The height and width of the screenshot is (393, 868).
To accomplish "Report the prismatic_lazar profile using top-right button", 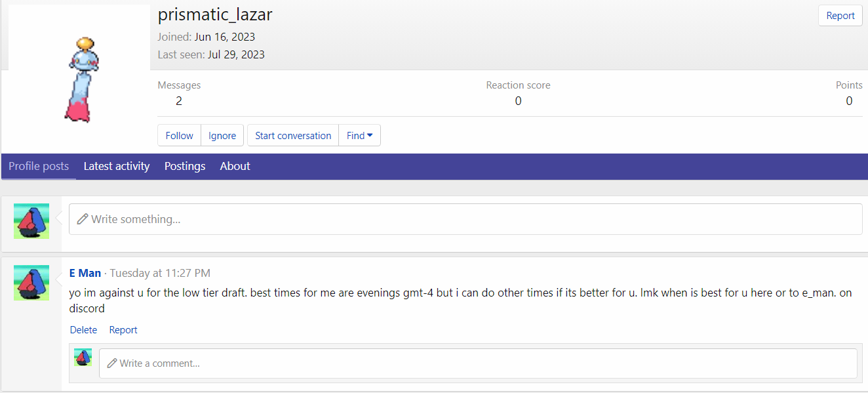I will [x=840, y=16].
